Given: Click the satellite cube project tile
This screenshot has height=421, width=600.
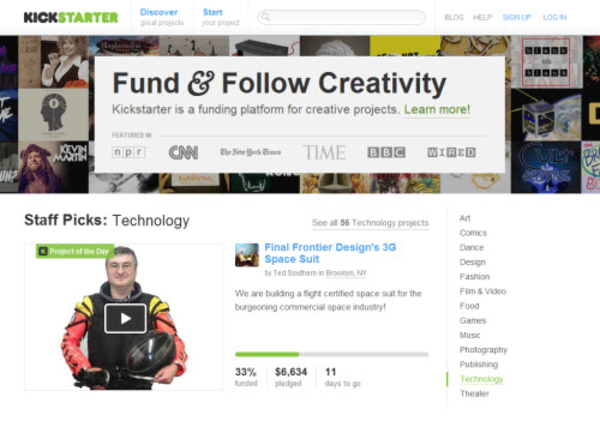Looking at the screenshot, I should click(546, 115).
